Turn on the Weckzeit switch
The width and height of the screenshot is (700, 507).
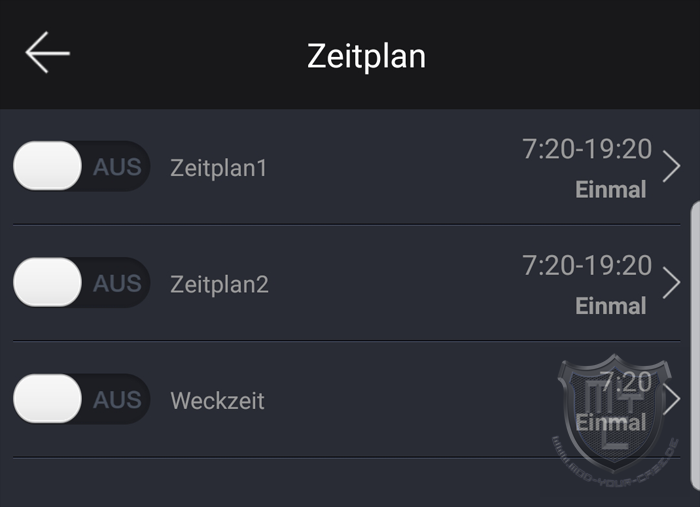pyautogui.click(x=81, y=399)
